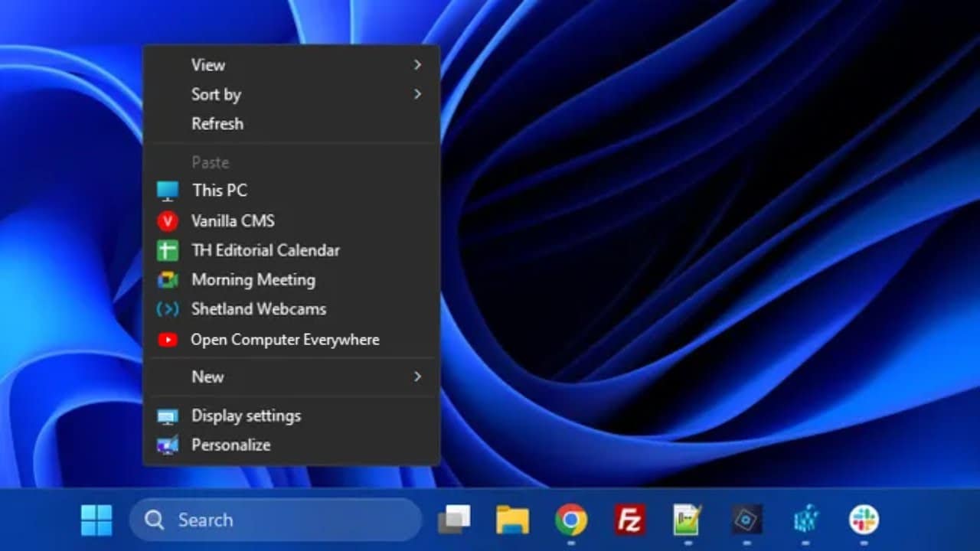Open File Explorer from the taskbar
Image resolution: width=980 pixels, height=551 pixels.
click(513, 520)
